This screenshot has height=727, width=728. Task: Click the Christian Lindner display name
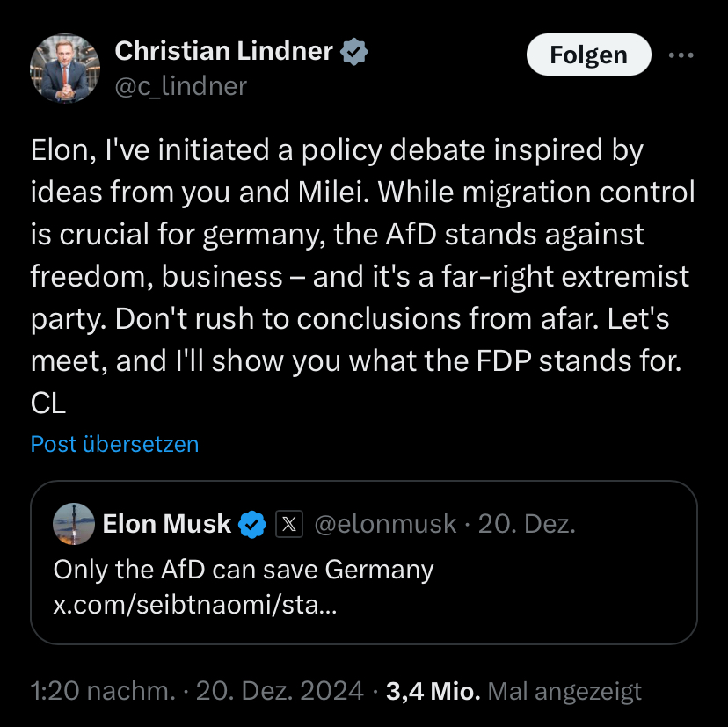(224, 52)
